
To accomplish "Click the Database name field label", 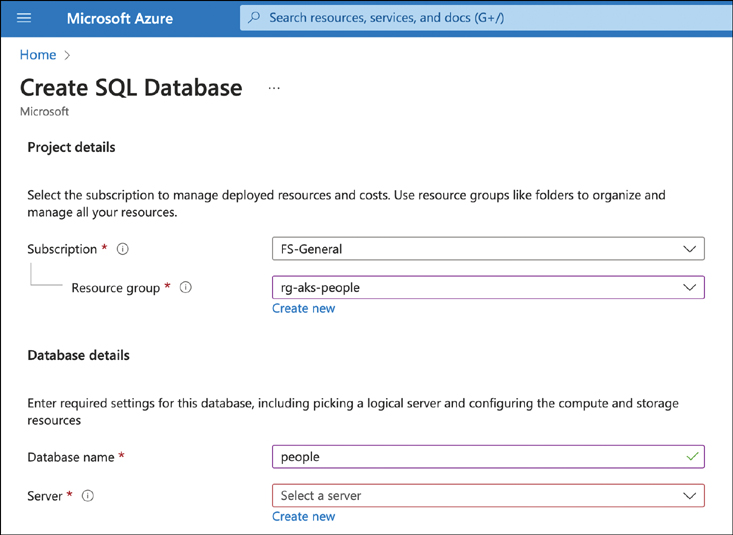I will tap(72, 457).
